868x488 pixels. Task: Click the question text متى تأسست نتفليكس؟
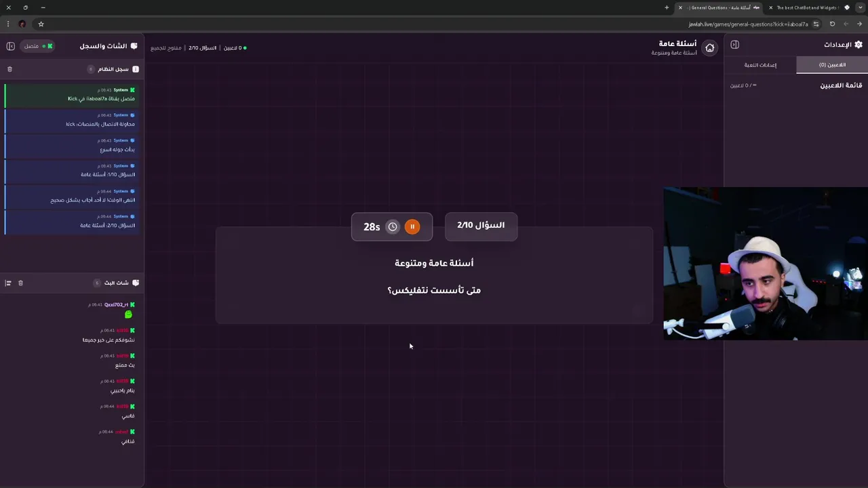[x=434, y=290]
